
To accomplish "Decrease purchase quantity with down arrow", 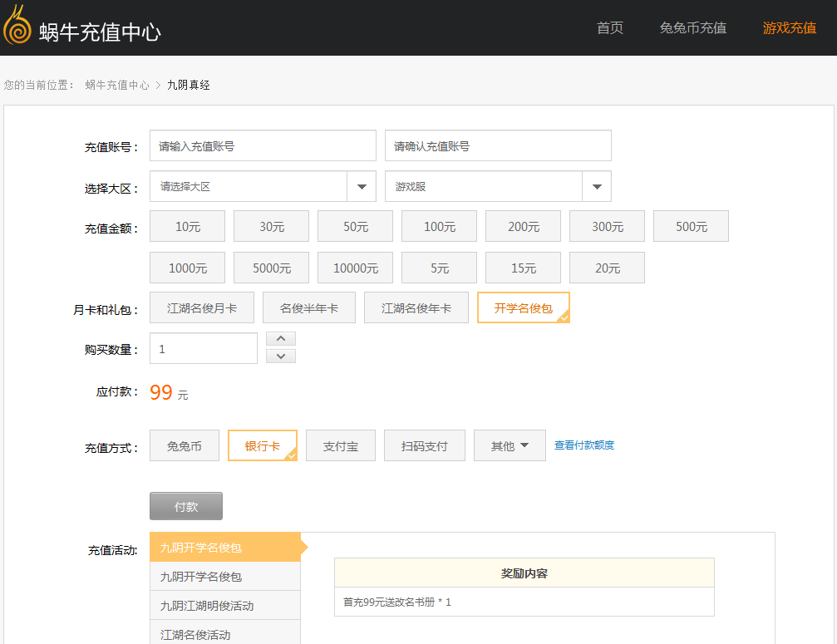I will click(281, 356).
